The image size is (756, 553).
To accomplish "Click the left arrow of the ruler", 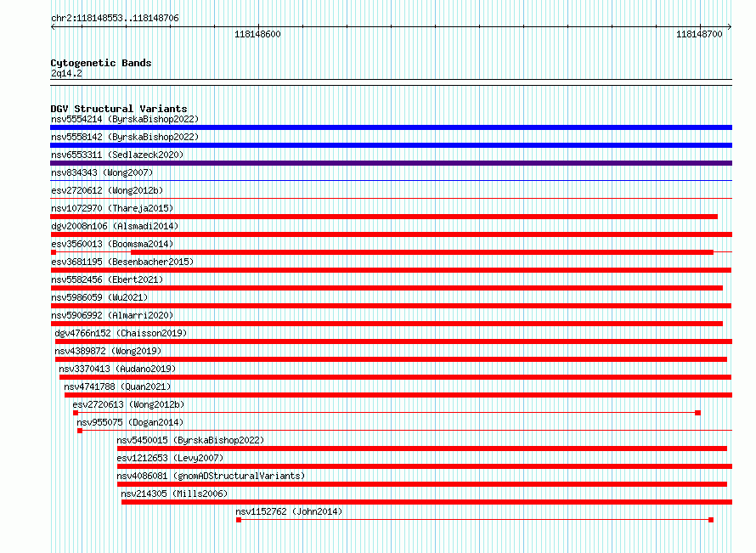I will coord(53,27).
